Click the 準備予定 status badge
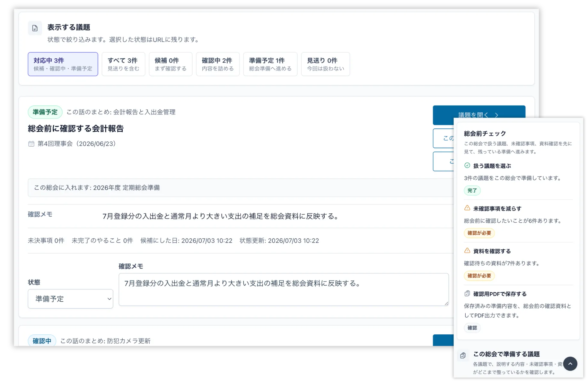Screen dimensions: 588x387 (45, 112)
